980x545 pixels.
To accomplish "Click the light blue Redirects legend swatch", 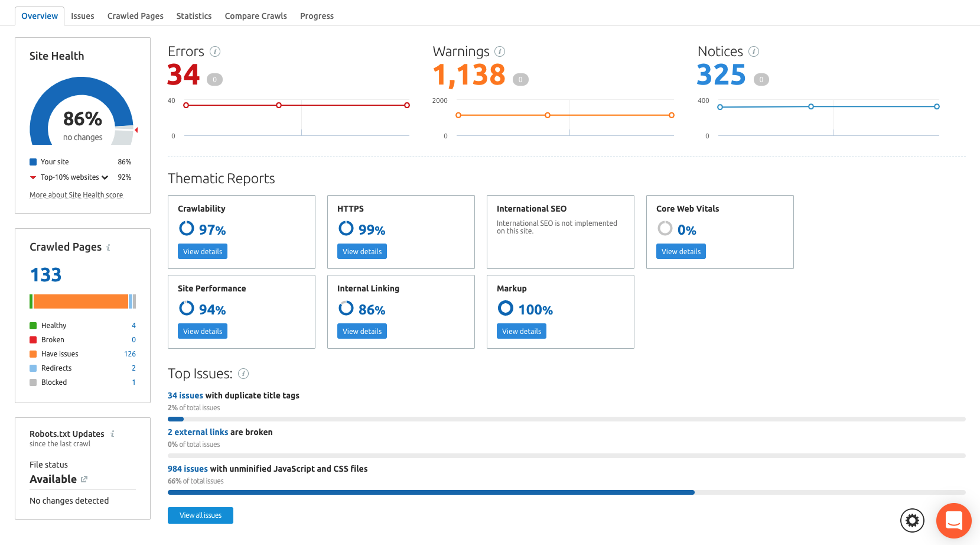I will [33, 368].
